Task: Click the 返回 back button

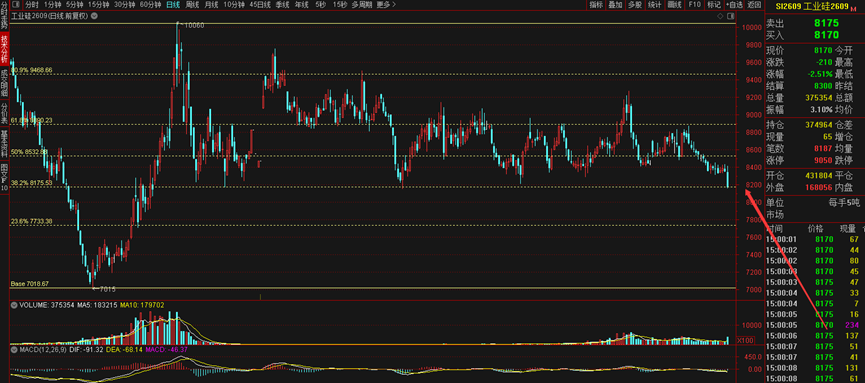Action: (x=754, y=5)
